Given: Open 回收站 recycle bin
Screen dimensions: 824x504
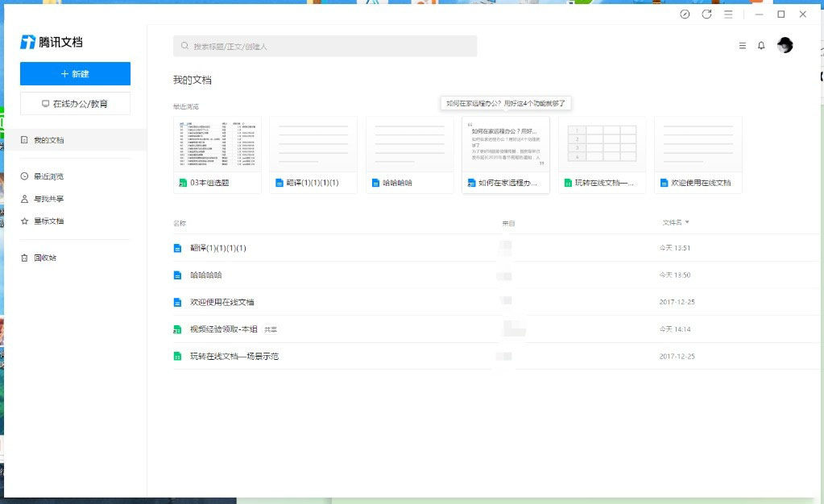Looking at the screenshot, I should click(44, 258).
